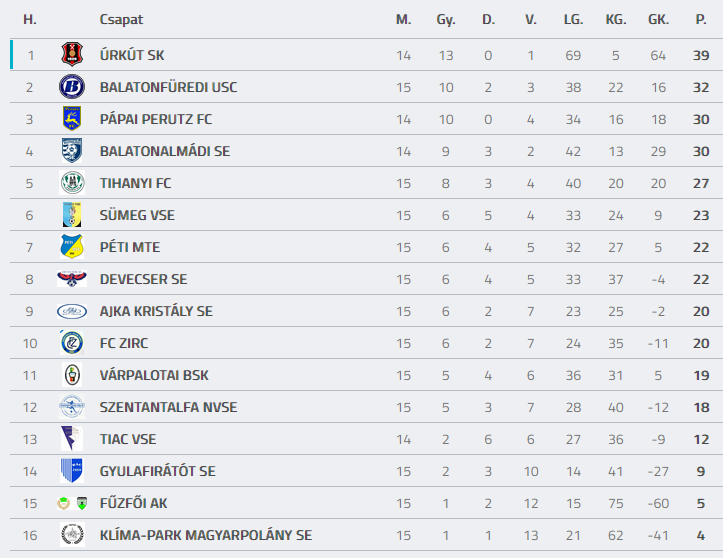The width and height of the screenshot is (723, 558).
Task: Click the M. matches played header
Action: pyautogui.click(x=403, y=19)
